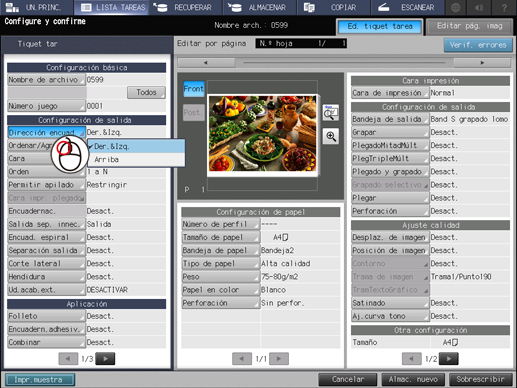This screenshot has height=388, width=517.
Task: Click the food preview thumbnail image
Action: pos(262,133)
